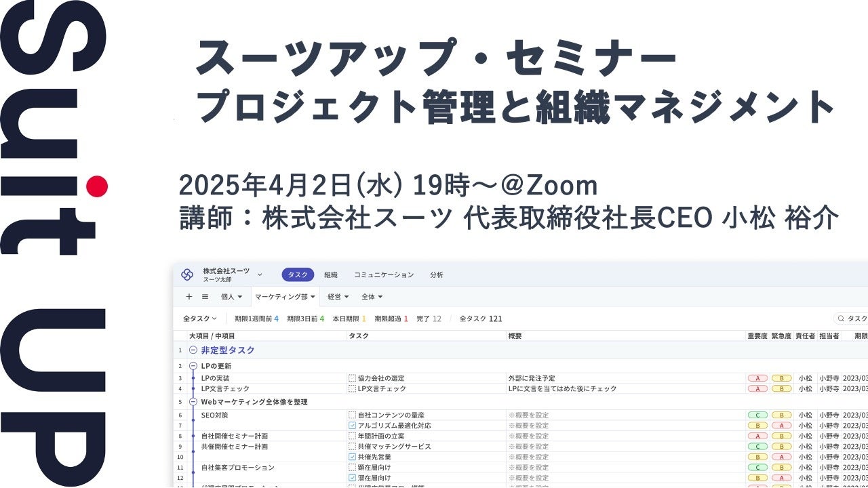Open the 分析 tab
The image size is (868, 488).
point(437,274)
